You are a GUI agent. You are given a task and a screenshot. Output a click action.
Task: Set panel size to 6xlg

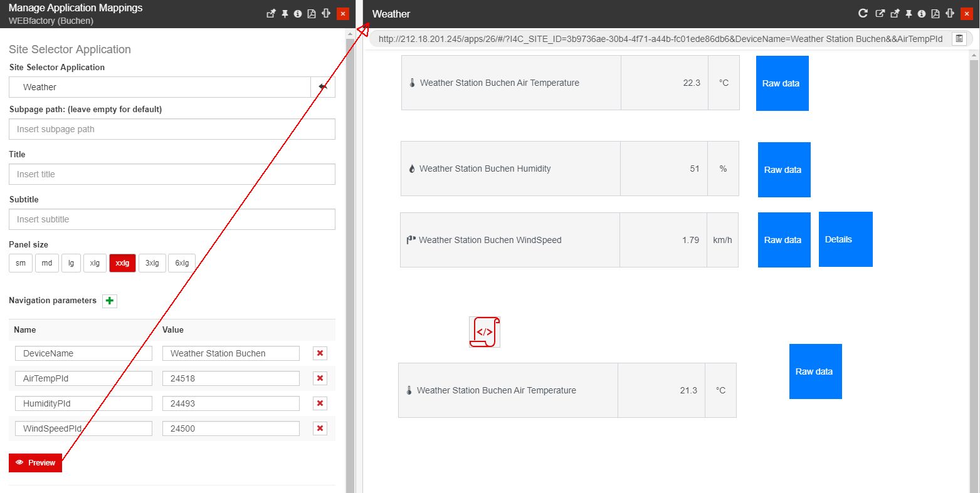point(182,263)
